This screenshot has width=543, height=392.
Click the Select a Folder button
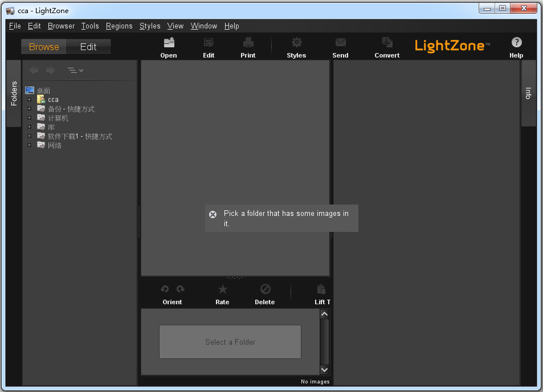click(x=230, y=342)
